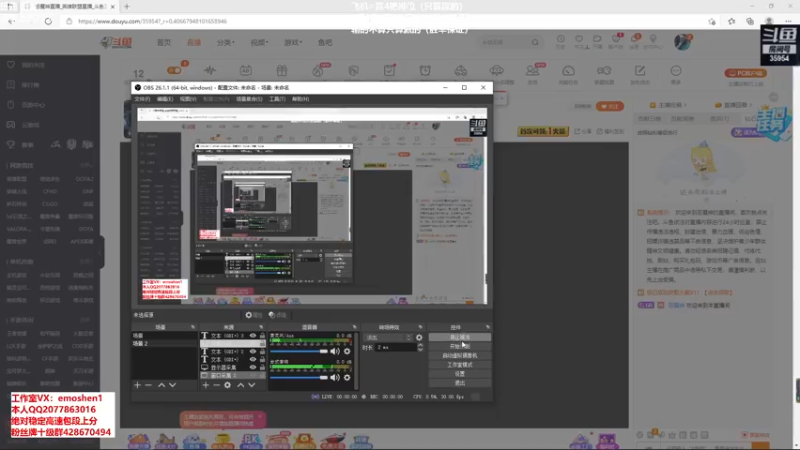Click the 开始录制 record button

[460, 346]
